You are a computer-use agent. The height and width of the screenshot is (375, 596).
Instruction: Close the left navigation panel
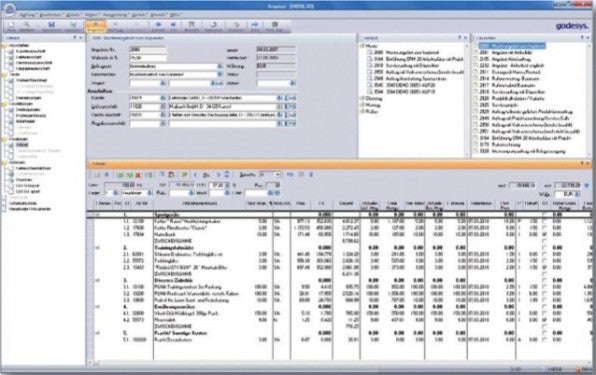click(x=81, y=38)
